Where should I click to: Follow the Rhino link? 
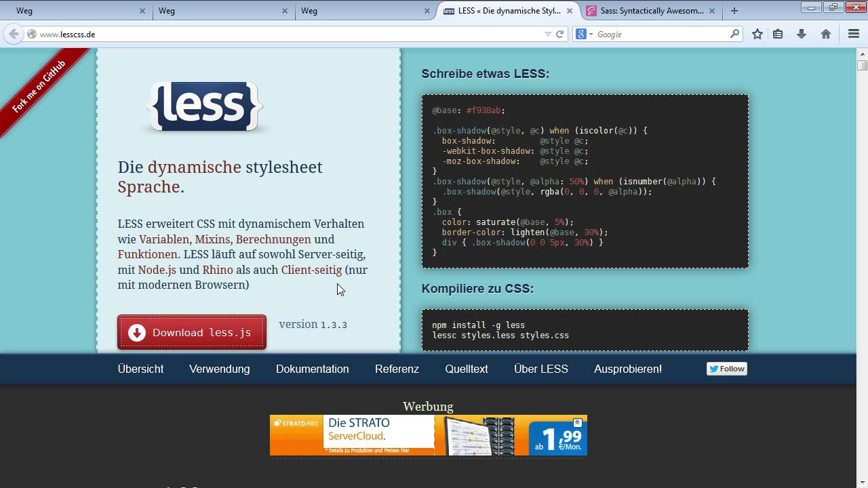click(218, 270)
